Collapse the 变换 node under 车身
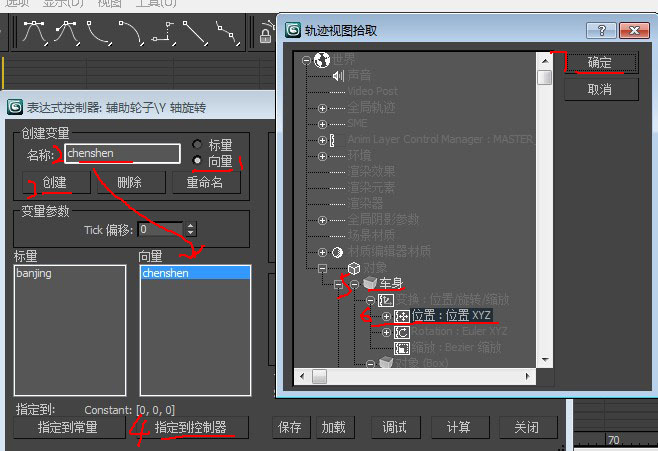Screen dimensions: 658x451 pyautogui.click(x=370, y=300)
